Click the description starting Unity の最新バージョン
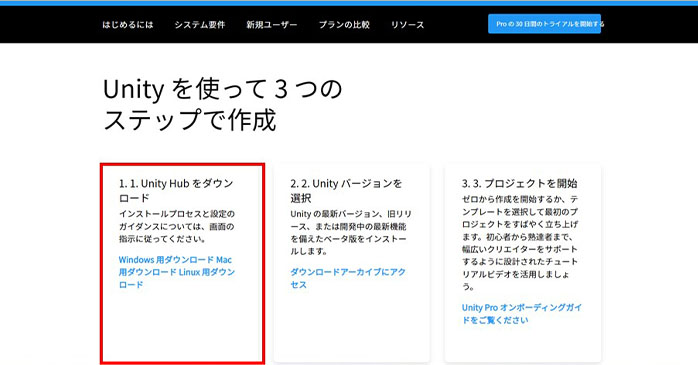 tap(351, 233)
